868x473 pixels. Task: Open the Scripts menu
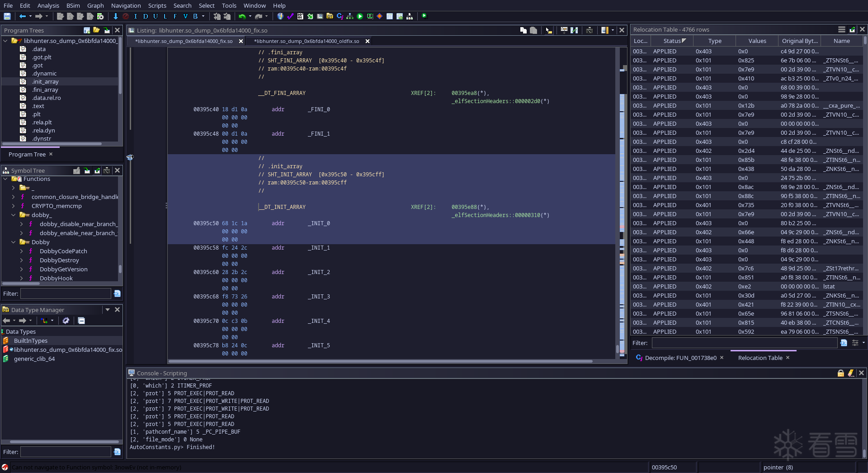pos(157,5)
